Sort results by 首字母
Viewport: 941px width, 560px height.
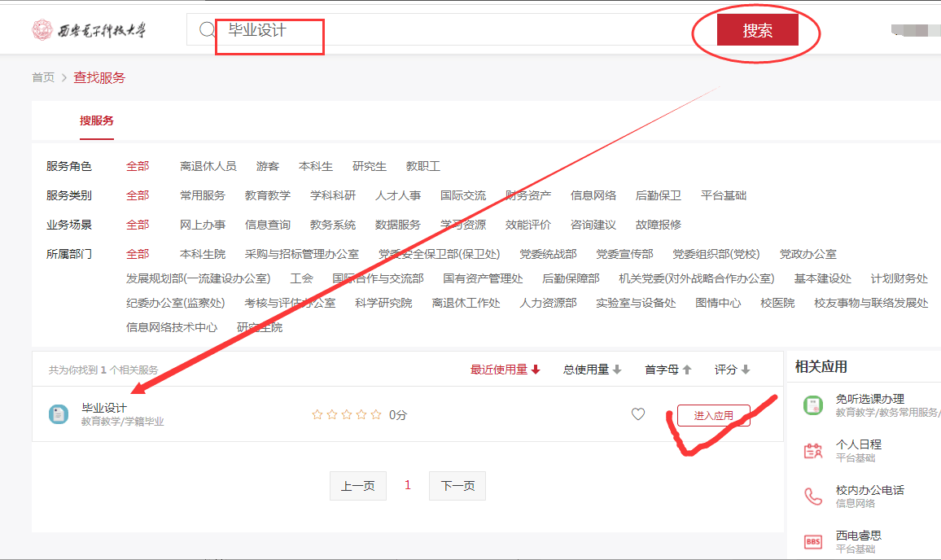point(667,370)
